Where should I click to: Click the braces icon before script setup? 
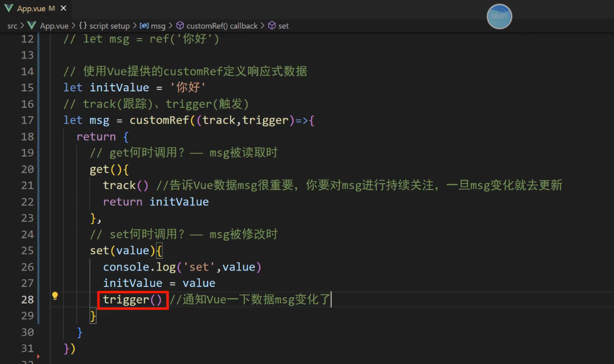tap(83, 26)
